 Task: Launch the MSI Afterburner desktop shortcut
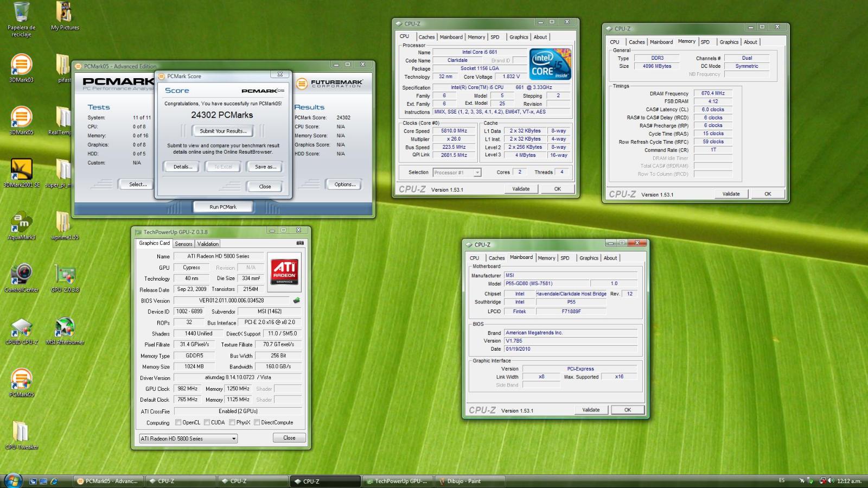[65, 331]
